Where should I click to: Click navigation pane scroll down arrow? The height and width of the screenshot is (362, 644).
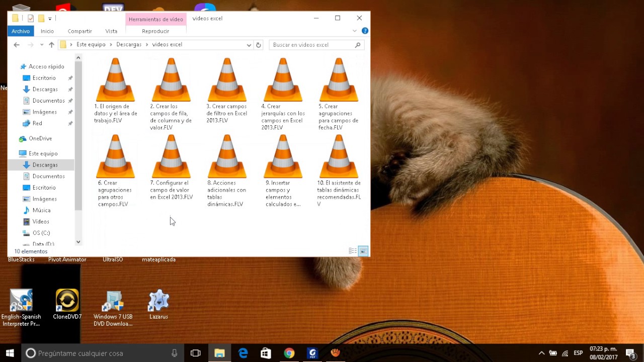coord(78,242)
